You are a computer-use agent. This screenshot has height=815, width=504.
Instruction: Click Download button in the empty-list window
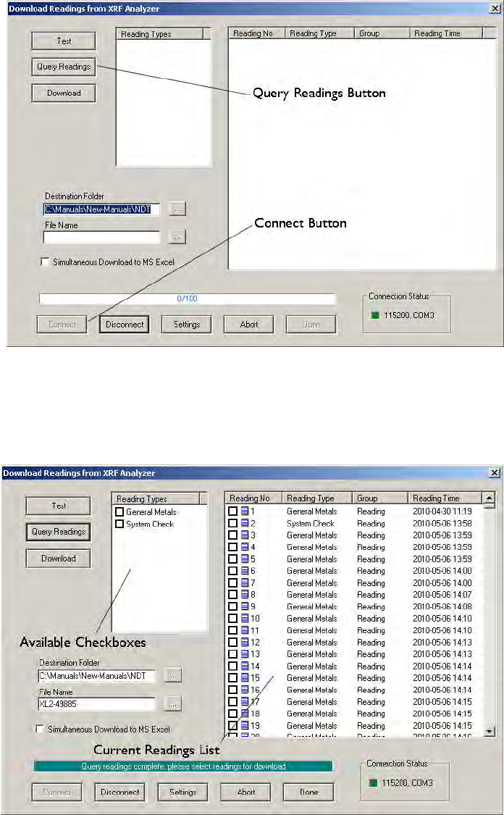[x=64, y=93]
